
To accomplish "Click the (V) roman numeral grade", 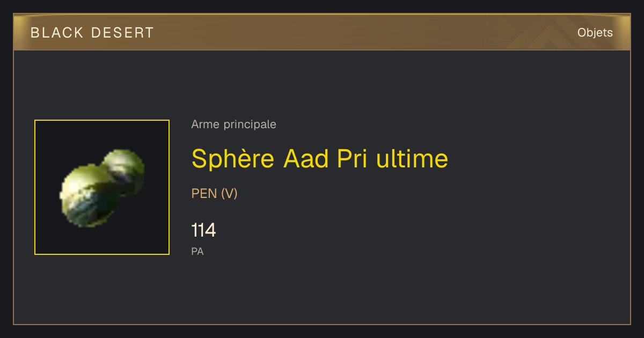I will (x=229, y=194).
